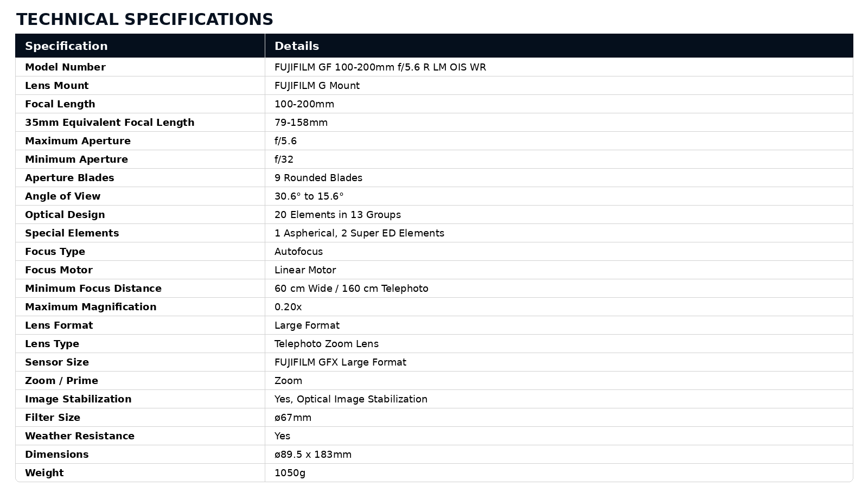Click the 100-200mm focal length value
Image resolution: width=868 pixels, height=499 pixels.
304,104
